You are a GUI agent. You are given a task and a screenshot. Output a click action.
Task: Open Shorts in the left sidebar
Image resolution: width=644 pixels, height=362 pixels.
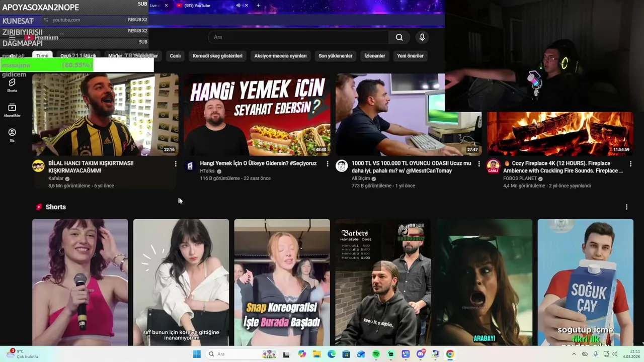click(12, 85)
